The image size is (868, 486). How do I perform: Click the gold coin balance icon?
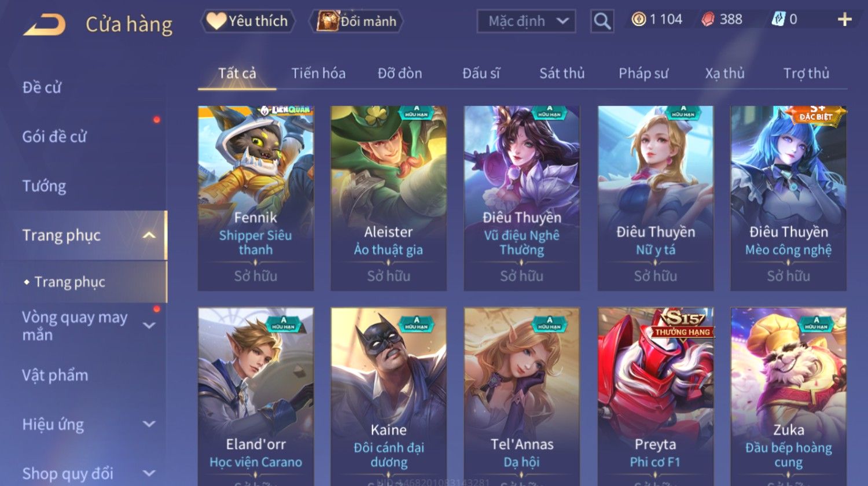(x=639, y=20)
